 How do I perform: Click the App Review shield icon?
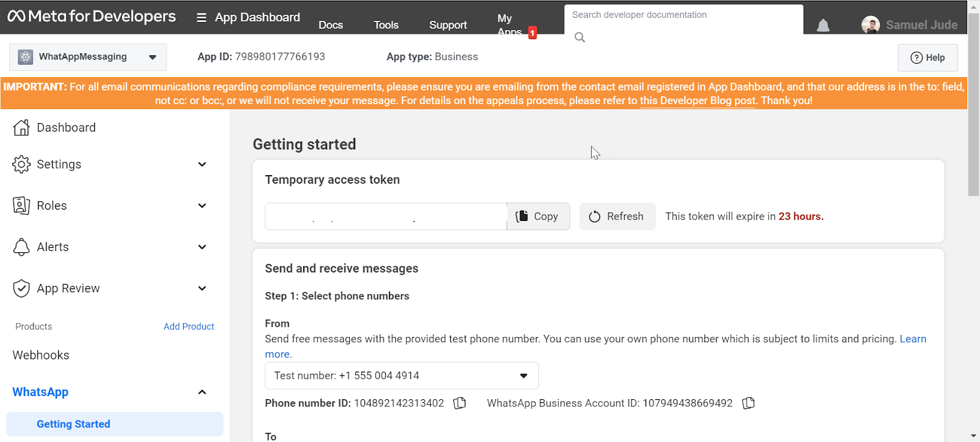pos(21,288)
